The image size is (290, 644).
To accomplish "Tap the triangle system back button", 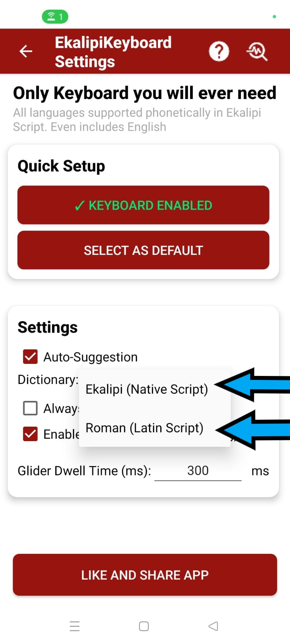I will pos(213,626).
